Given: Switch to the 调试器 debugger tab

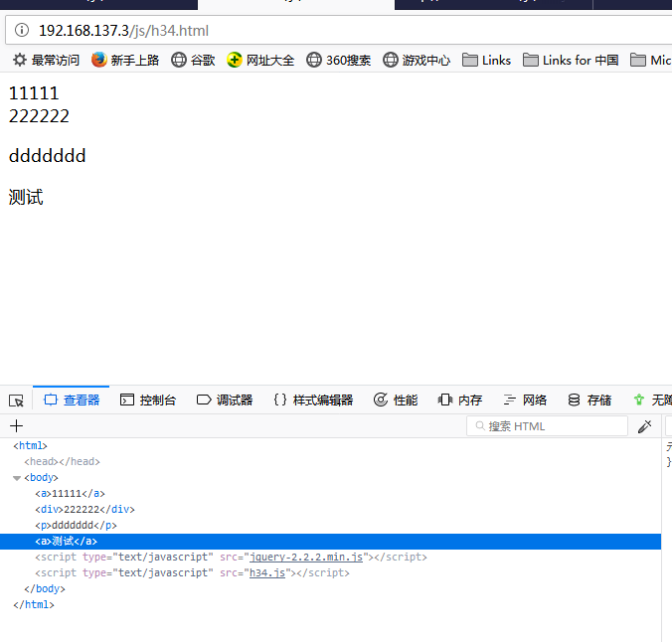Looking at the screenshot, I should (225, 400).
